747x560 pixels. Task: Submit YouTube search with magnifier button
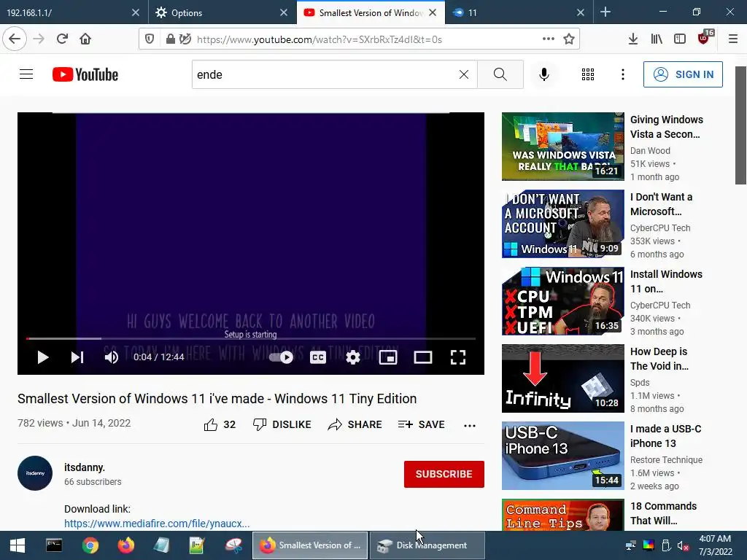pyautogui.click(x=500, y=74)
